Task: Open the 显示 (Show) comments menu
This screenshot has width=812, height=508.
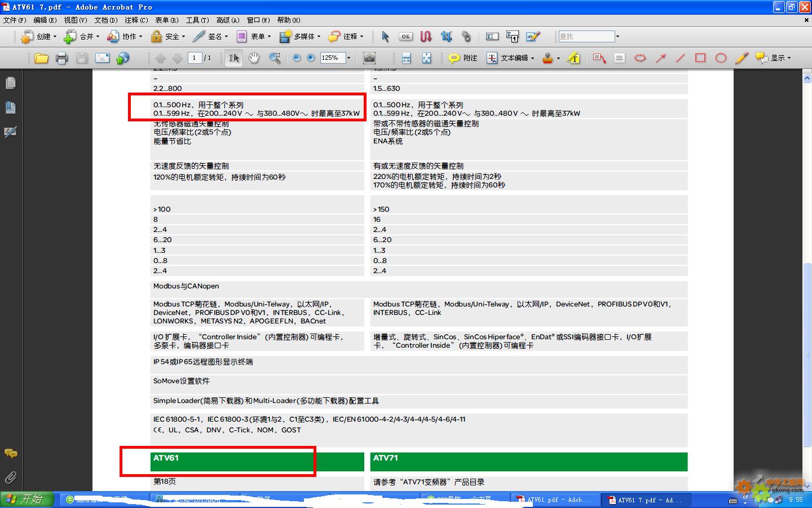Action: pyautogui.click(x=773, y=58)
